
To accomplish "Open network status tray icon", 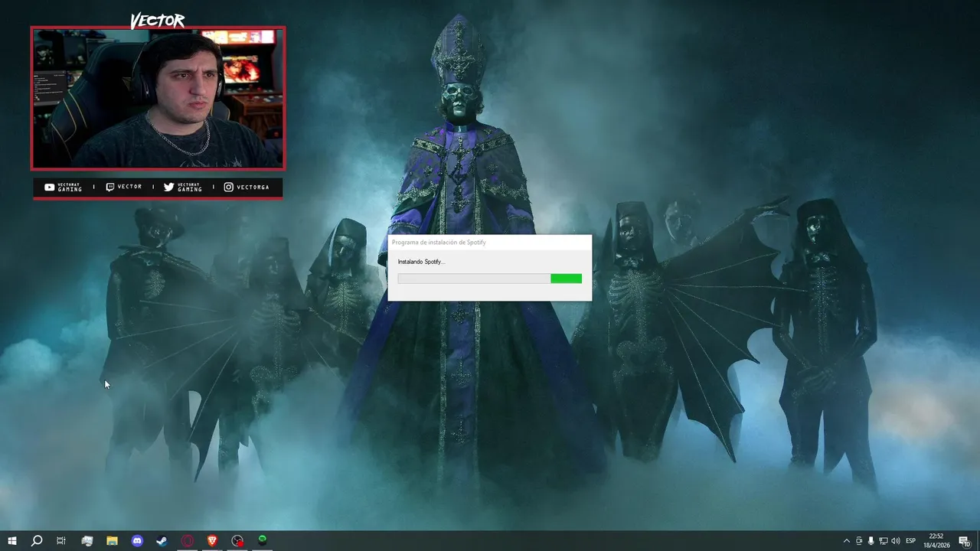I will point(884,541).
